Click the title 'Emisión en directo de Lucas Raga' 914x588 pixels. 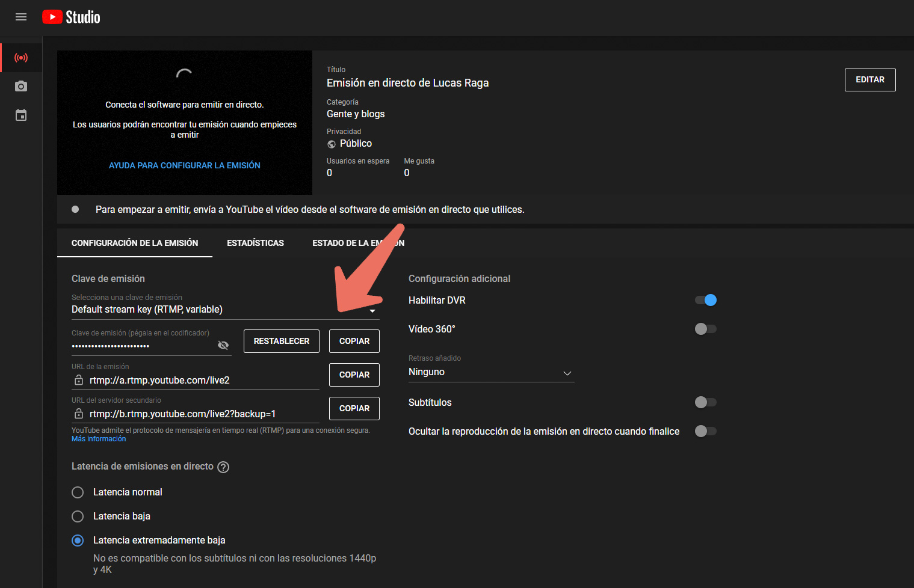(407, 83)
